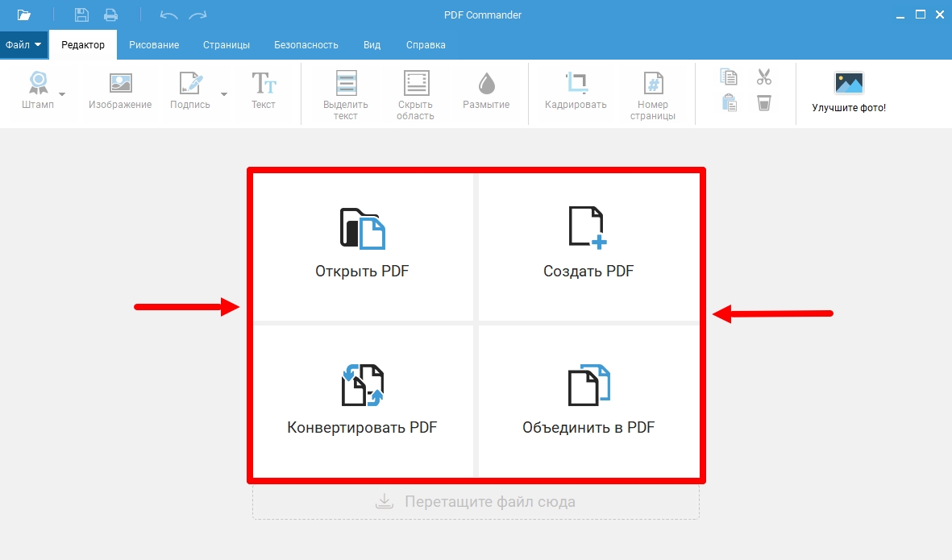Select the Кадрировать (Crop) tool
952x560 pixels.
tap(576, 84)
